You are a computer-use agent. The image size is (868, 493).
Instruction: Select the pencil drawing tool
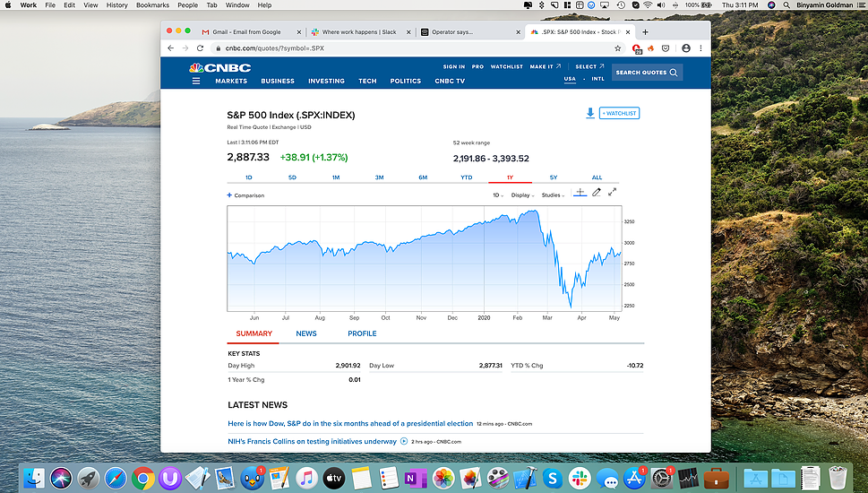click(x=597, y=193)
